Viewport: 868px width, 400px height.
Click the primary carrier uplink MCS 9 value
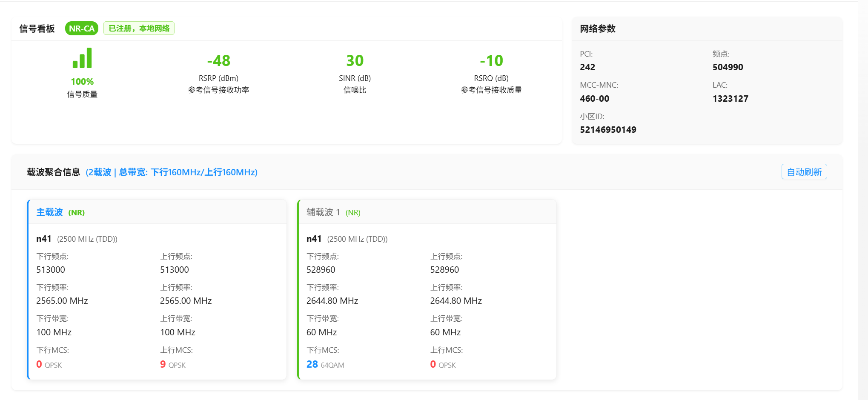pyautogui.click(x=163, y=364)
